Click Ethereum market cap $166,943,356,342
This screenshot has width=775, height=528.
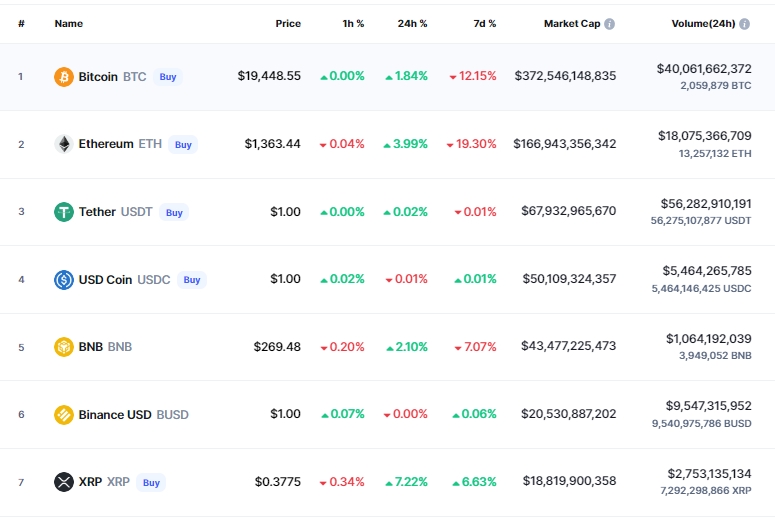point(564,144)
